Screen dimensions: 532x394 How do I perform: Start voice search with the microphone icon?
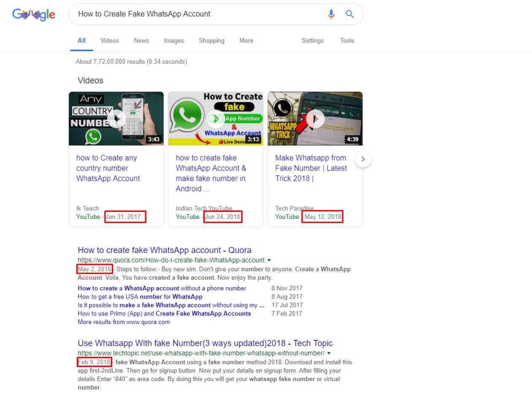[x=332, y=14]
